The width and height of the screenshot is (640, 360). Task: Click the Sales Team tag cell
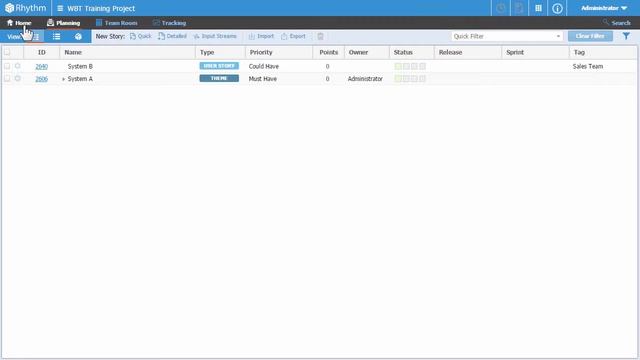588,66
